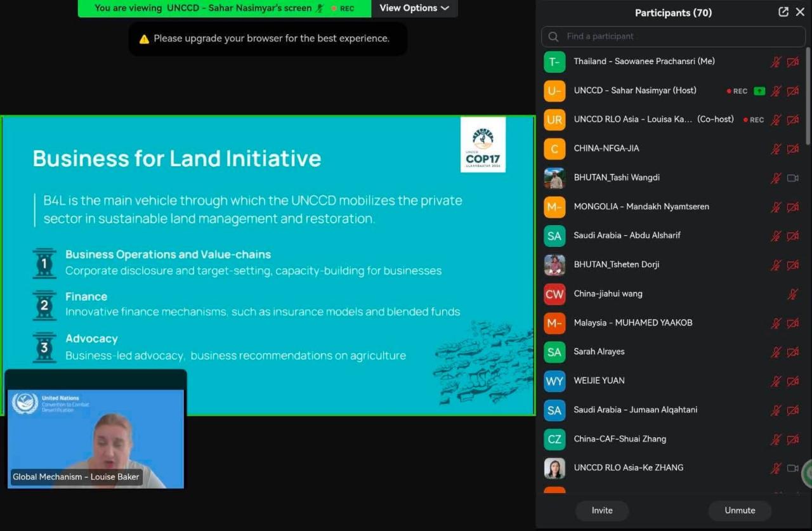
Task: Select the name 'Malaysia - MUHAMED YAAKOB'
Action: [x=633, y=322]
